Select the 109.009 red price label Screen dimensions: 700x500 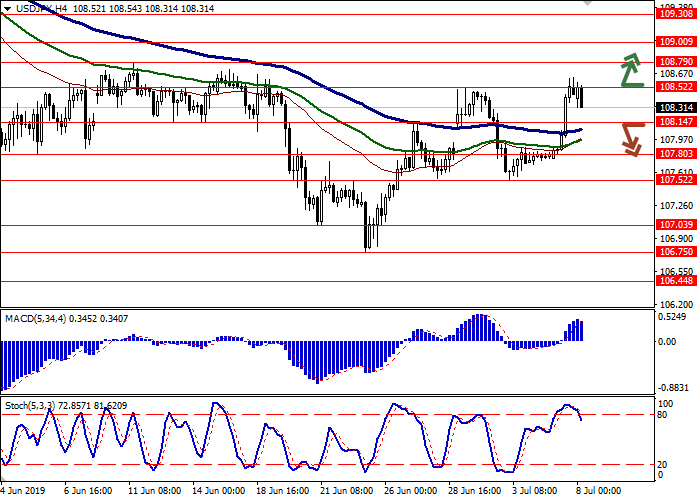coord(676,42)
